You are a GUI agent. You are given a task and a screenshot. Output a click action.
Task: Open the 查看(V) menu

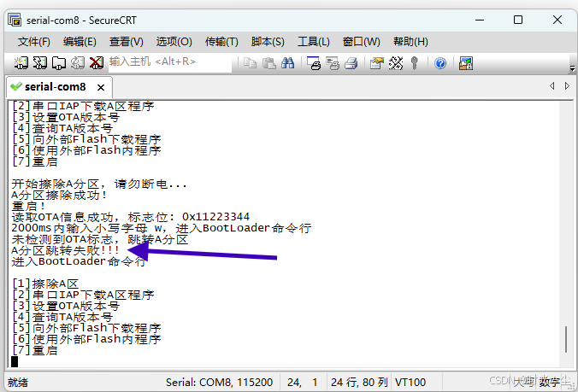click(x=126, y=42)
